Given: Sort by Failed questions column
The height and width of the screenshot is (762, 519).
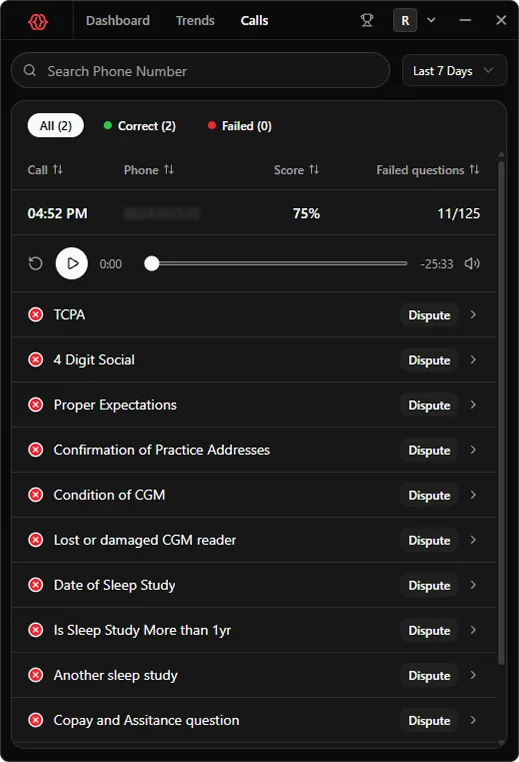Looking at the screenshot, I should point(428,170).
